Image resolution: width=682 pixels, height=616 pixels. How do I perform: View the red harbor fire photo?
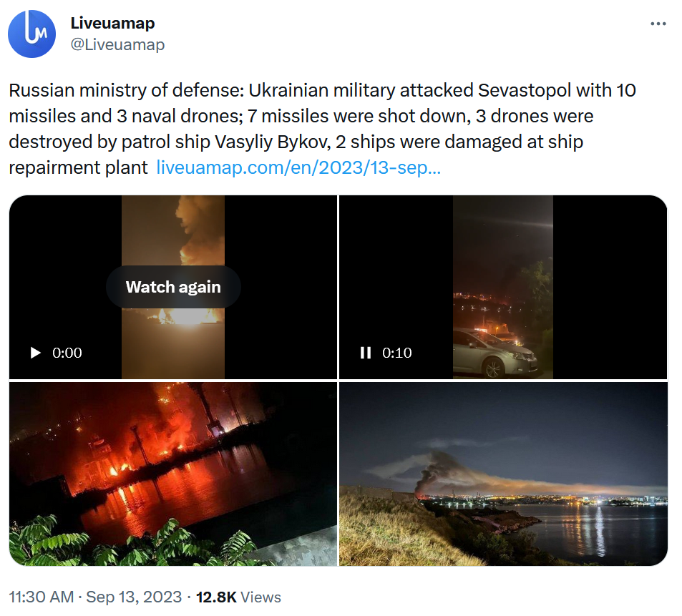[x=173, y=474]
